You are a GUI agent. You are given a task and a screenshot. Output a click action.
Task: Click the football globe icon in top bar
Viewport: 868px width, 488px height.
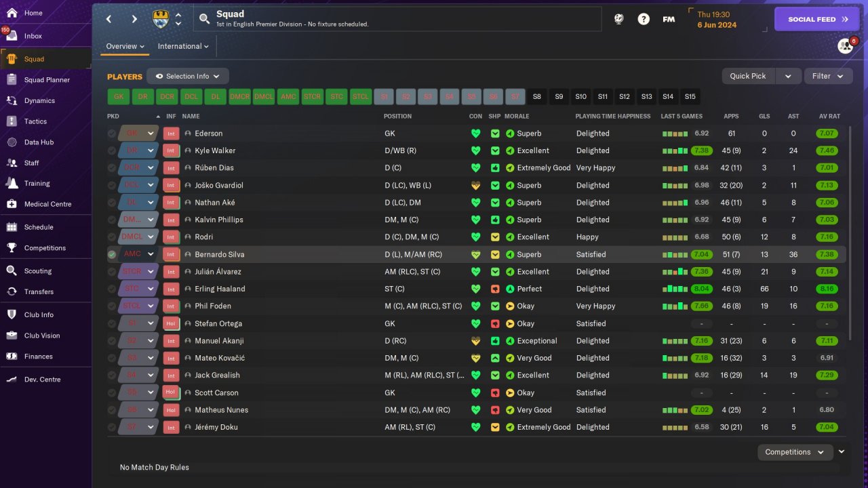click(618, 19)
